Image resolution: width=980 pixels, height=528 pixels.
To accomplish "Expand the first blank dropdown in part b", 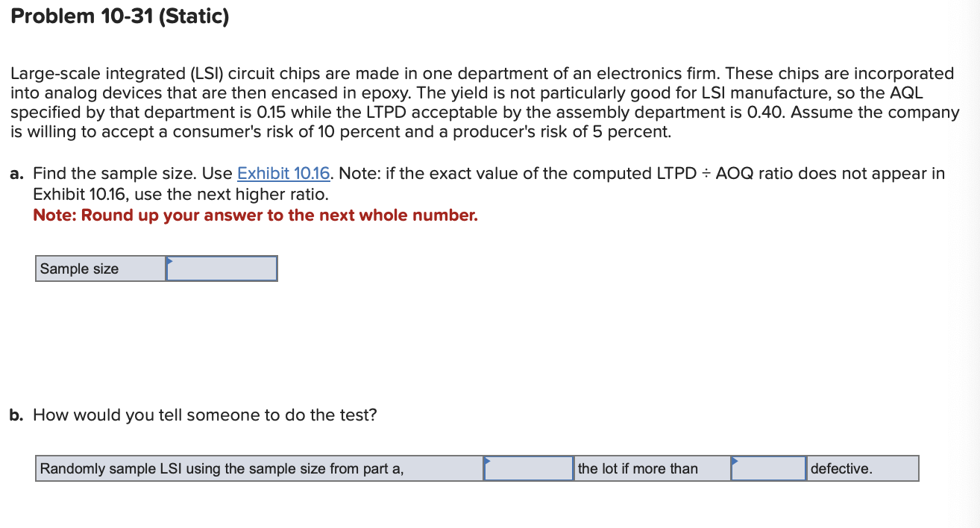I will coord(528,468).
